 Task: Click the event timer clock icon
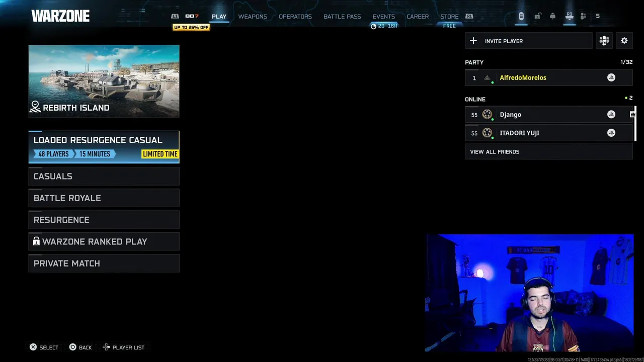[373, 26]
